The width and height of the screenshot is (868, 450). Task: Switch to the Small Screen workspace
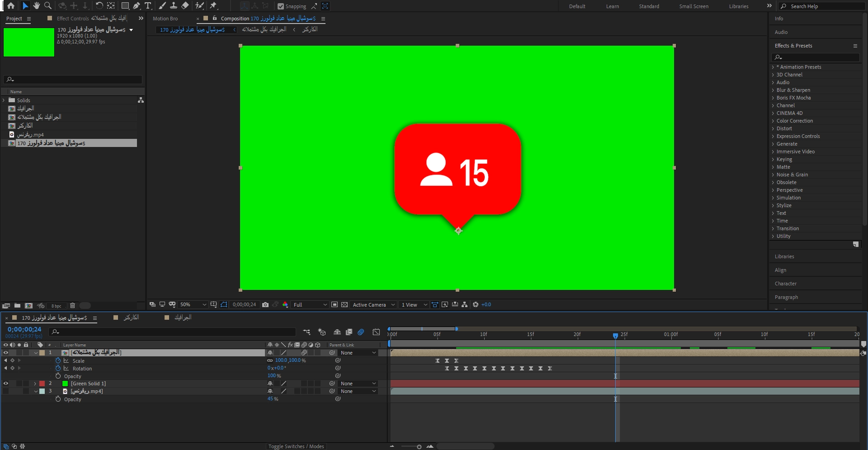click(x=693, y=6)
